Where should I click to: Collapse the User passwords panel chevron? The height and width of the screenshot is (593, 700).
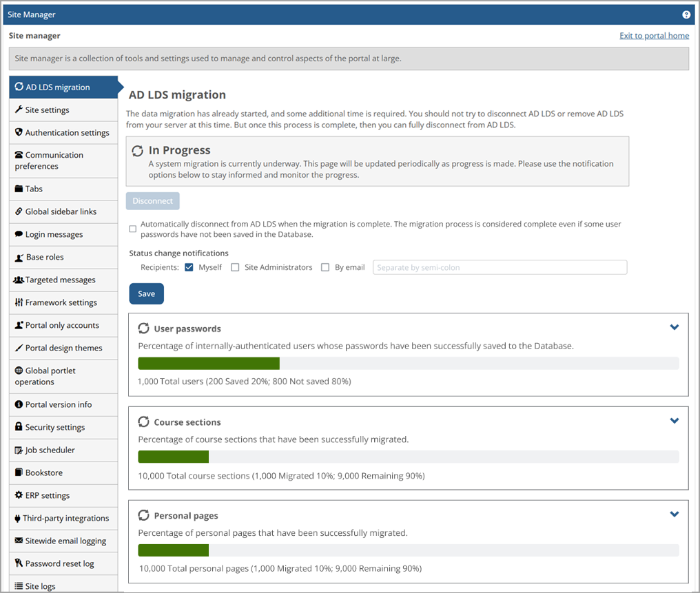(x=674, y=327)
